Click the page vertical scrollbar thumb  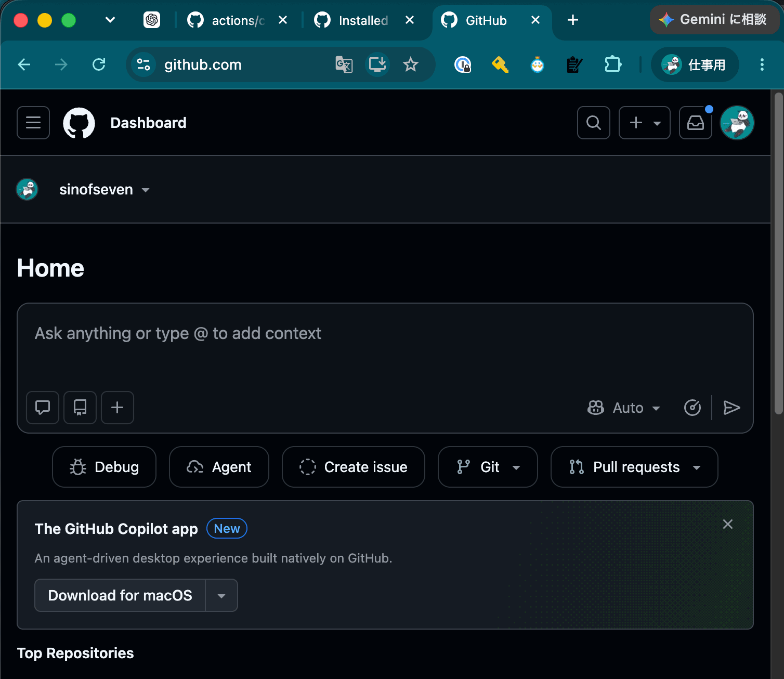[778, 253]
